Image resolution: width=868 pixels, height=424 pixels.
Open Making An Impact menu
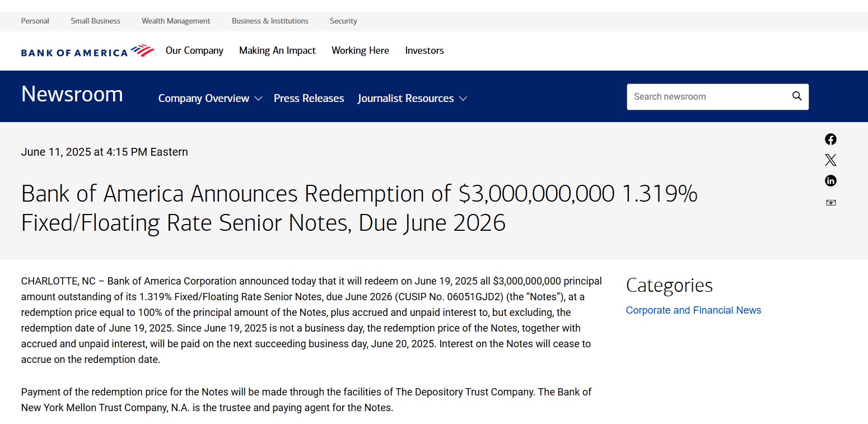277,50
